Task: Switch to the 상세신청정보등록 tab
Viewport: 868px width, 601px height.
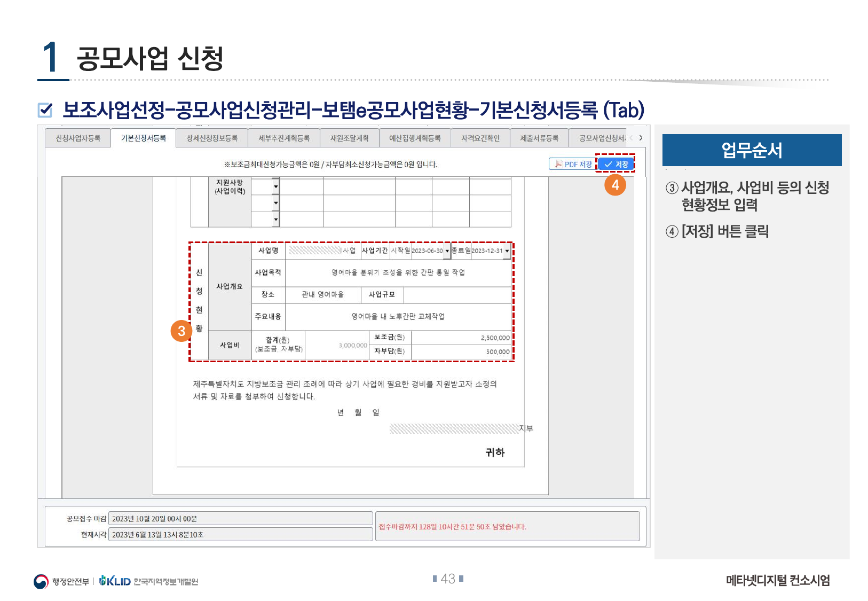Action: pos(212,138)
